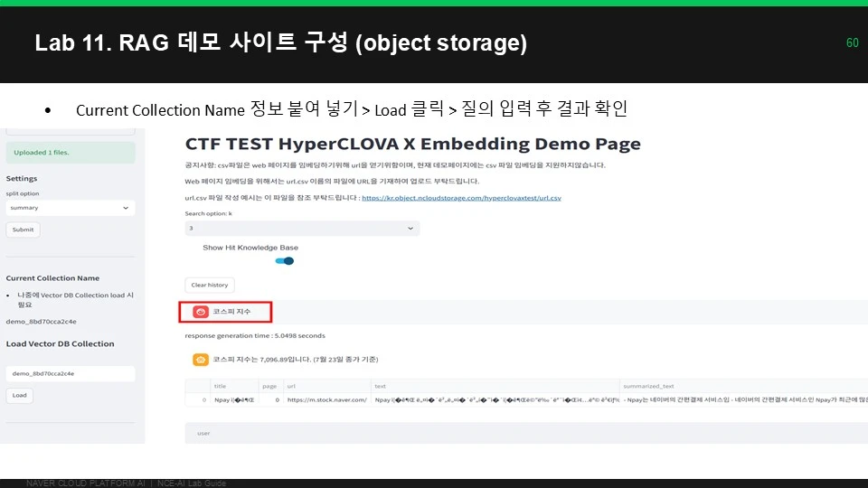Click the CTF TEST HyperCLOVA X page title
The image size is (868, 488).
tap(413, 144)
